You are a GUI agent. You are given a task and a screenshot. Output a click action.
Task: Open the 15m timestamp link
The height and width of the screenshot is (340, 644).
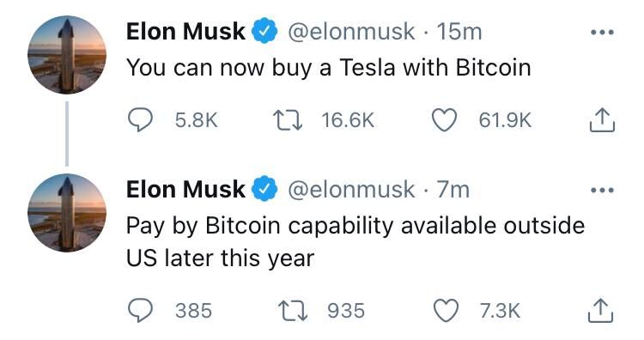(x=459, y=32)
